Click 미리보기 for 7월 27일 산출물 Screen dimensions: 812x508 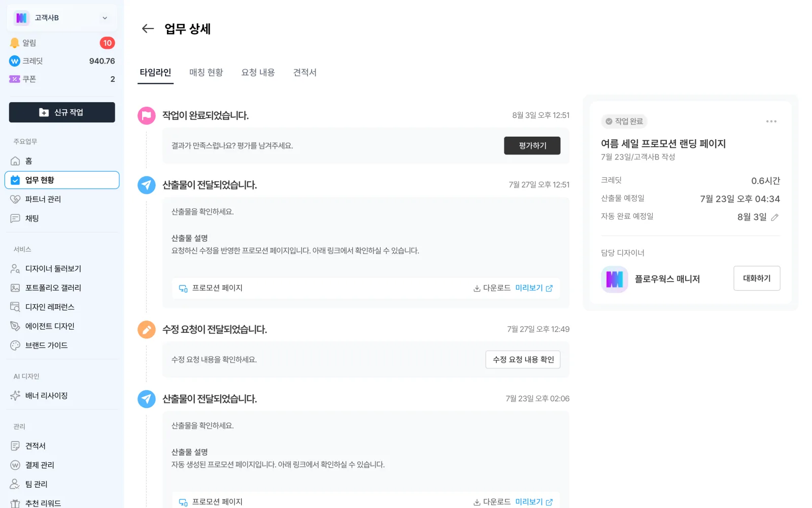pyautogui.click(x=534, y=288)
